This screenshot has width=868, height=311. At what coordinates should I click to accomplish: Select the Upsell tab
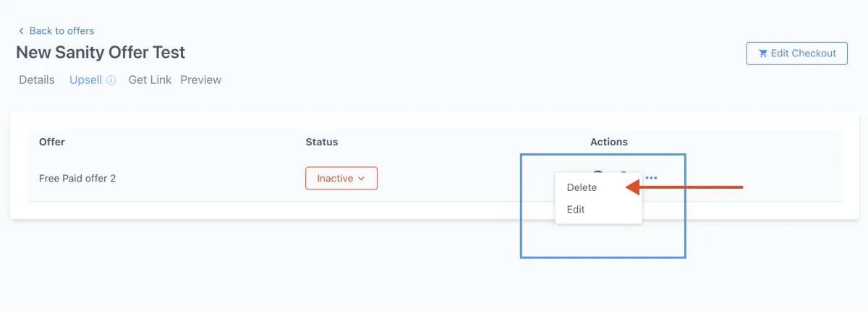pyautogui.click(x=85, y=80)
